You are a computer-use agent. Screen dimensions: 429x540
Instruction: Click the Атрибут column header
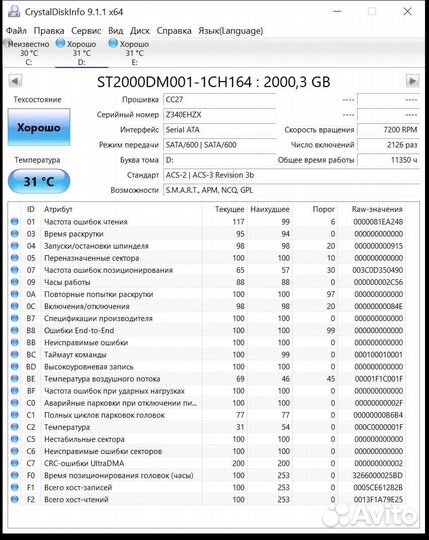coord(58,209)
